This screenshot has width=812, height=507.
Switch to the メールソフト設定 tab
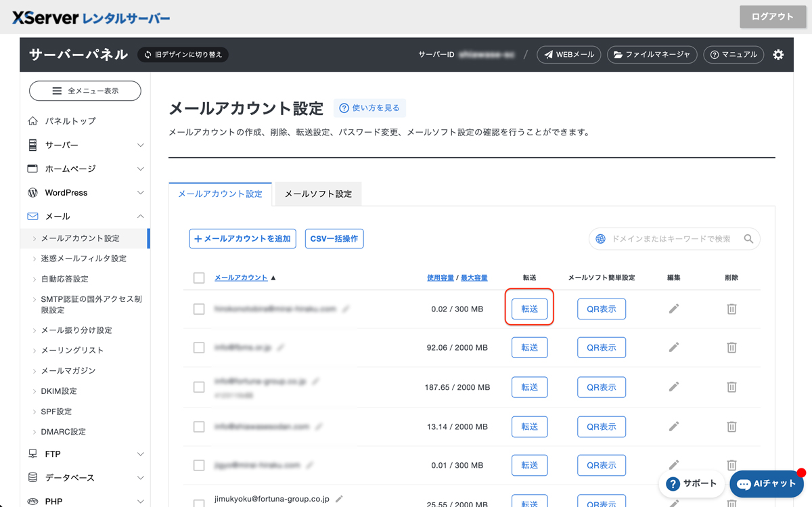point(318,194)
